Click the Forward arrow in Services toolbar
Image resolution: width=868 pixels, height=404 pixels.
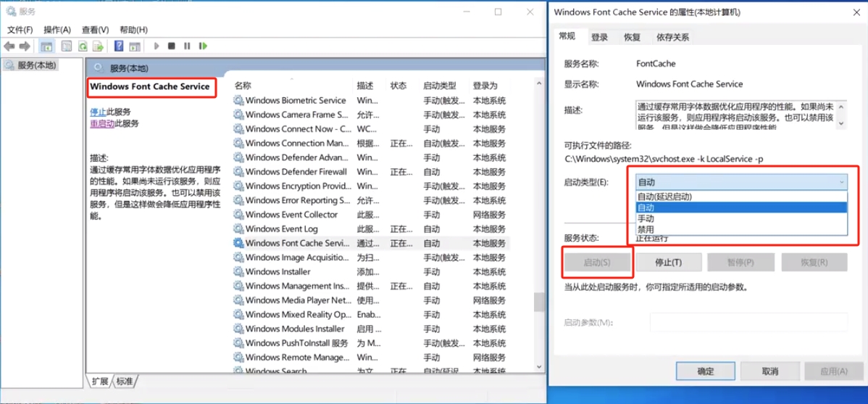click(25, 46)
